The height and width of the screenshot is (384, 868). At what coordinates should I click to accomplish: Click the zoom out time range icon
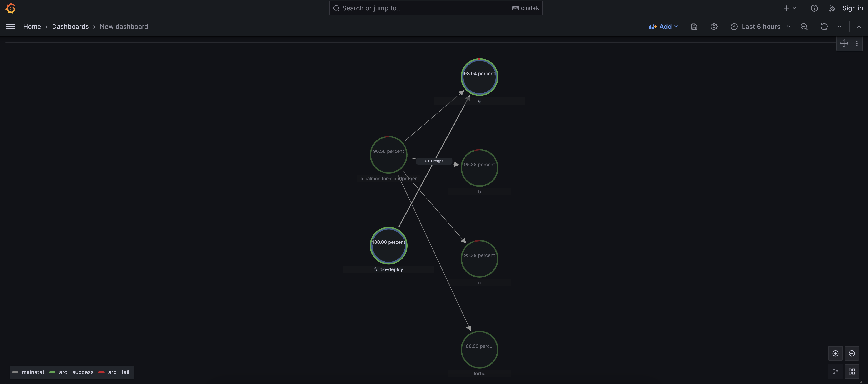pyautogui.click(x=804, y=27)
